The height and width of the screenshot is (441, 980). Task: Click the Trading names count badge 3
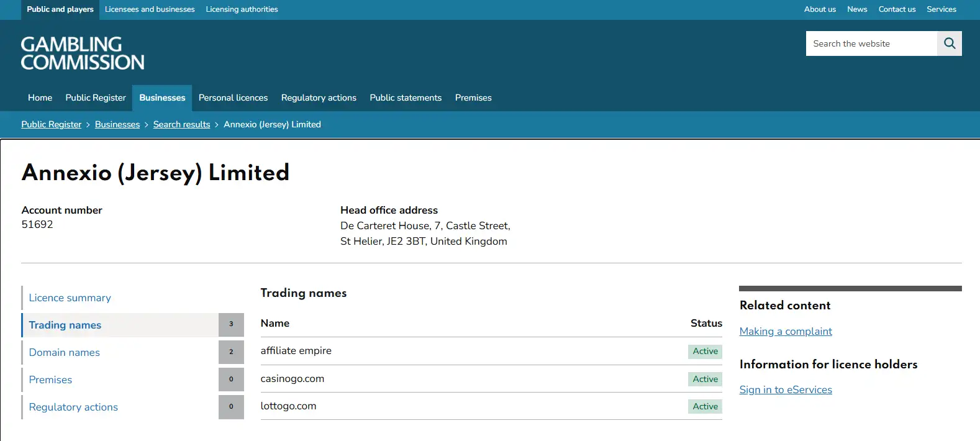[231, 325]
